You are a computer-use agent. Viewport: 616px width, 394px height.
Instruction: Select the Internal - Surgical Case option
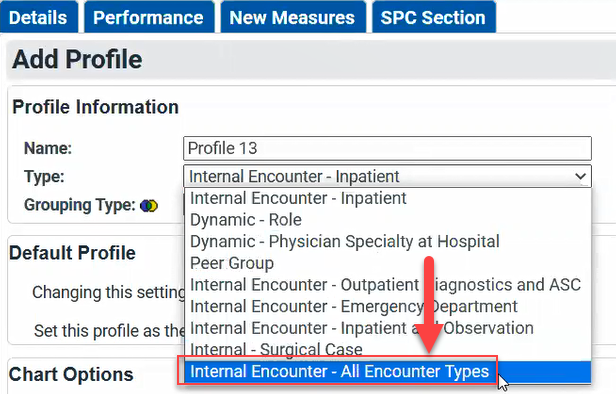(x=387, y=349)
